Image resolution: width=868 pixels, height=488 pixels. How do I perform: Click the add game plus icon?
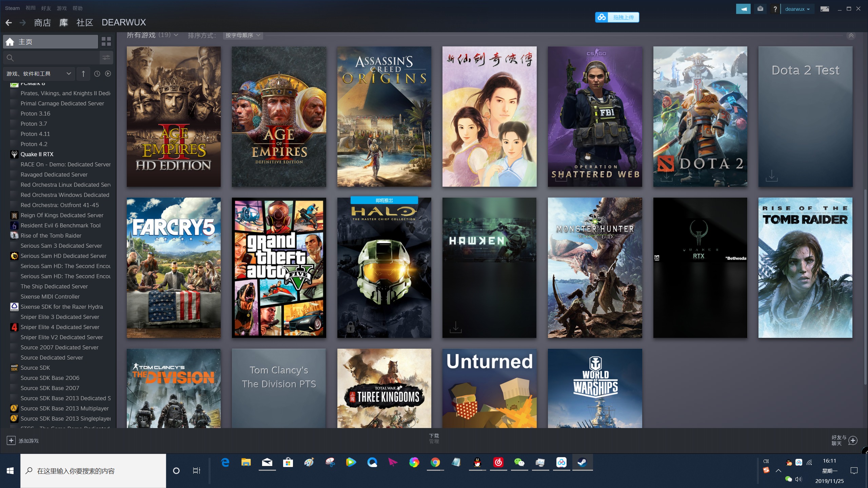click(11, 440)
